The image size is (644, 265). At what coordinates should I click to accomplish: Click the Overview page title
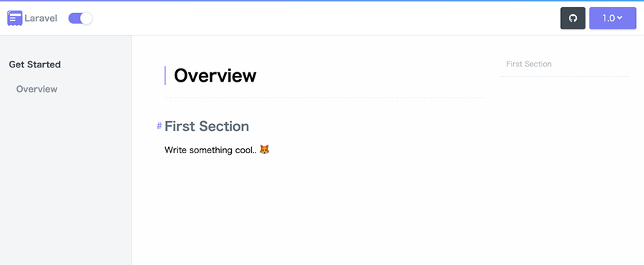click(x=215, y=76)
